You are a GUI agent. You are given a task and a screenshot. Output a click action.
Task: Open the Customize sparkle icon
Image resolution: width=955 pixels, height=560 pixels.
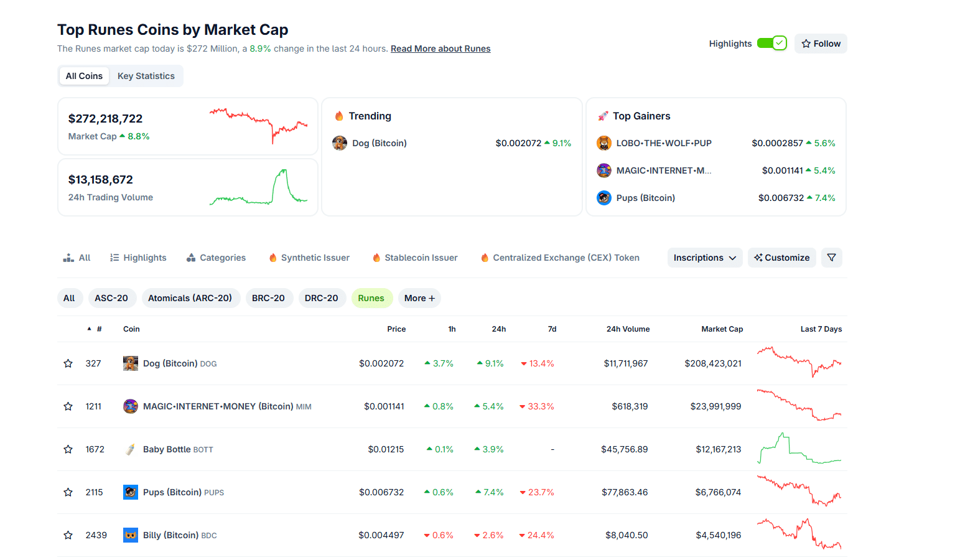pos(758,257)
